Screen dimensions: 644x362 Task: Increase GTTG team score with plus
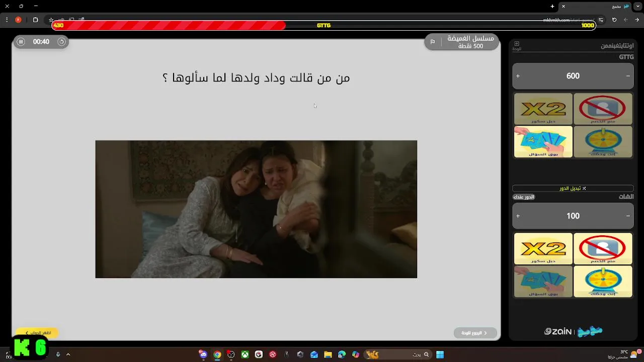click(x=518, y=76)
